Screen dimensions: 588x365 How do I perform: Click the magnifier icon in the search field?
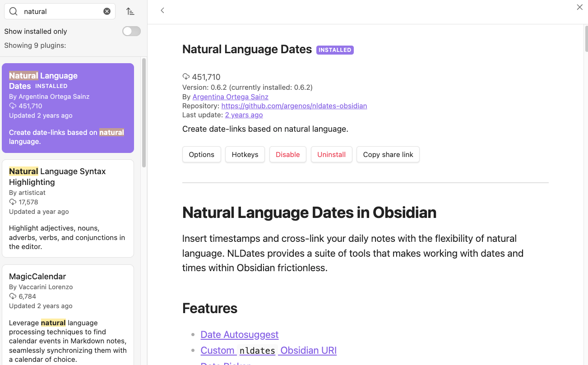click(x=13, y=11)
